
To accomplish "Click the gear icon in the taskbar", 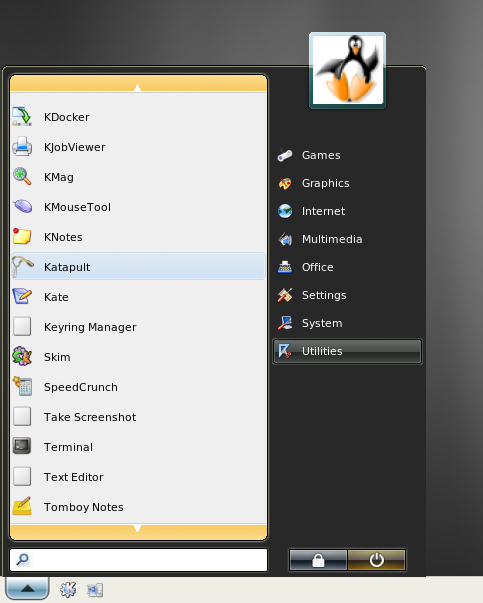I will pos(68,589).
